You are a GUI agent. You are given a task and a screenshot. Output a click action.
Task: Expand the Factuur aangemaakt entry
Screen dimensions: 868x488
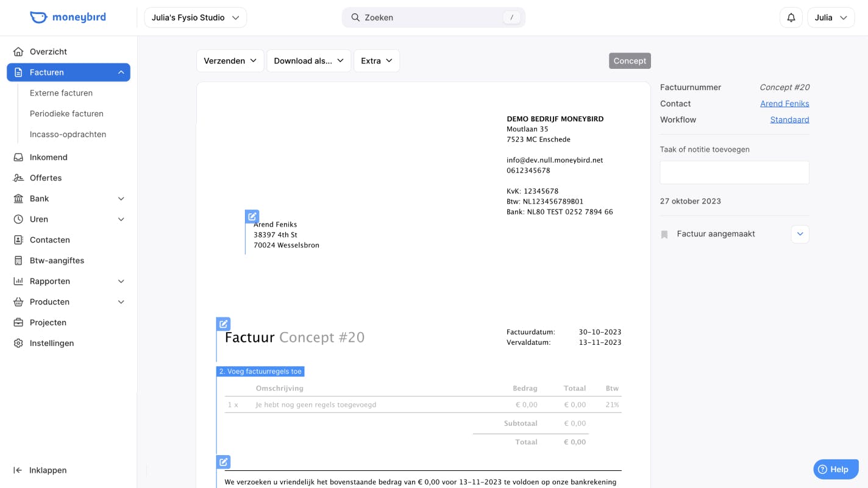click(x=800, y=234)
